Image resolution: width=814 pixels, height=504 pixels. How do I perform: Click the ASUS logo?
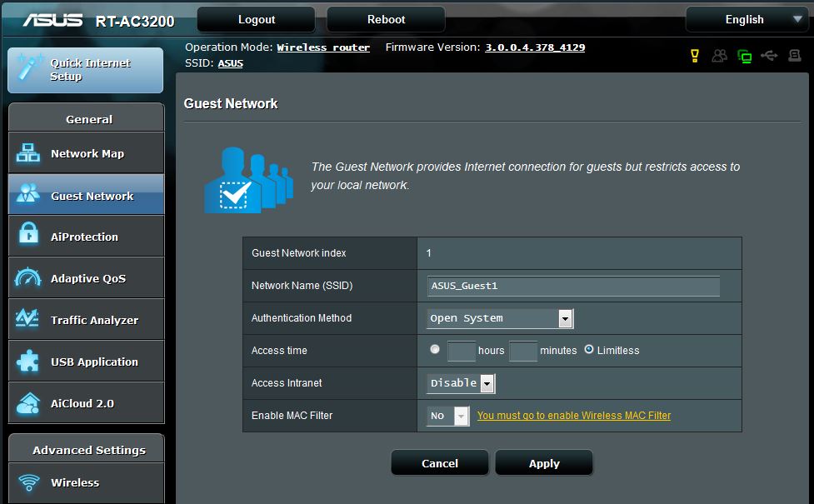pyautogui.click(x=52, y=20)
